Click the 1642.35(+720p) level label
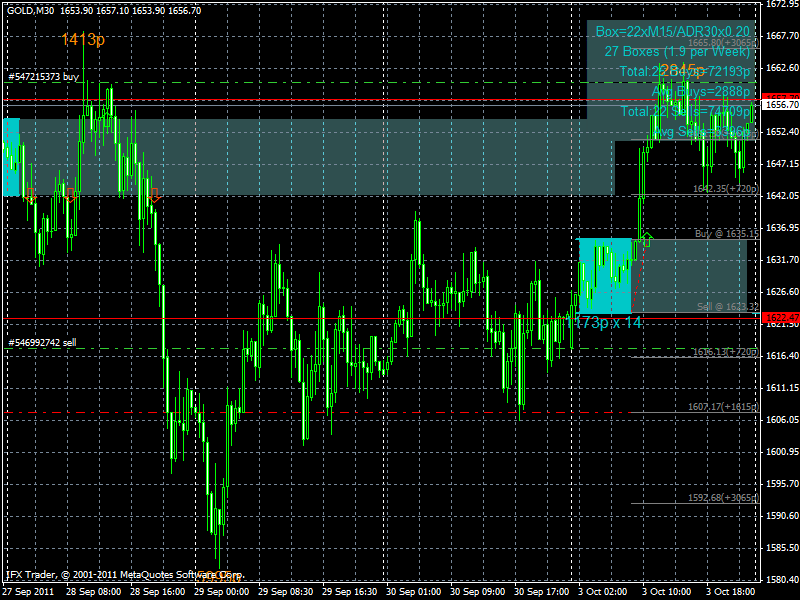The height and width of the screenshot is (600, 800). coord(726,188)
